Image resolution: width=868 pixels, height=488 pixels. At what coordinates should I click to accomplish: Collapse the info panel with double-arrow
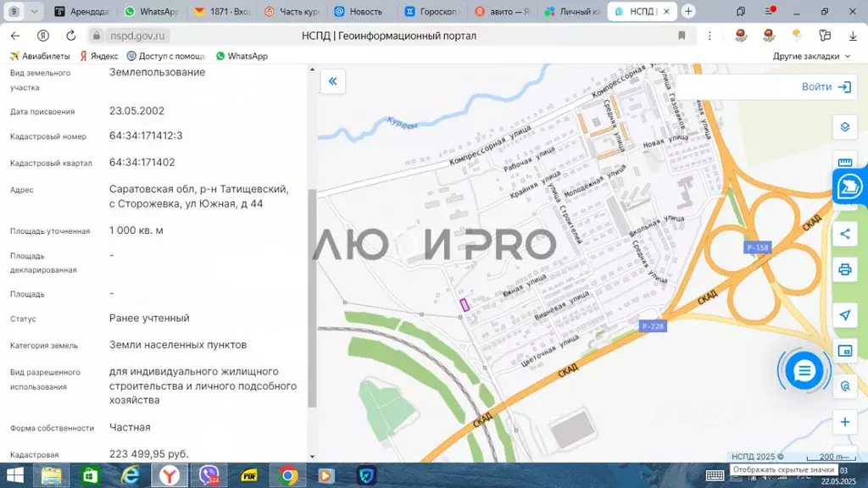[x=332, y=81]
